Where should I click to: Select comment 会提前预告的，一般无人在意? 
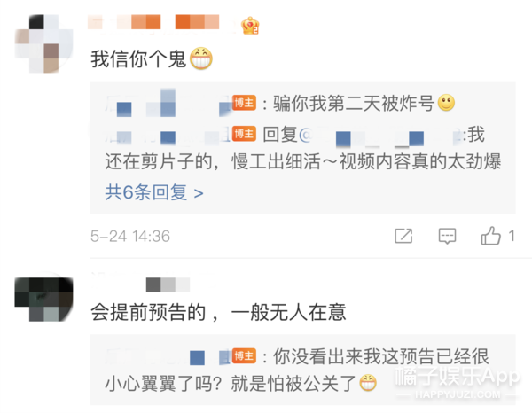point(218,312)
